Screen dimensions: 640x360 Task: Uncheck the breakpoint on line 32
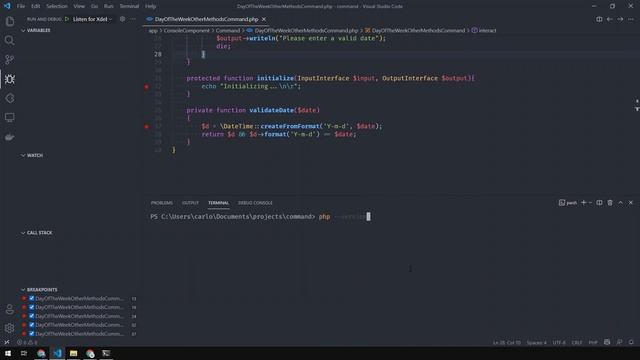coord(31,325)
